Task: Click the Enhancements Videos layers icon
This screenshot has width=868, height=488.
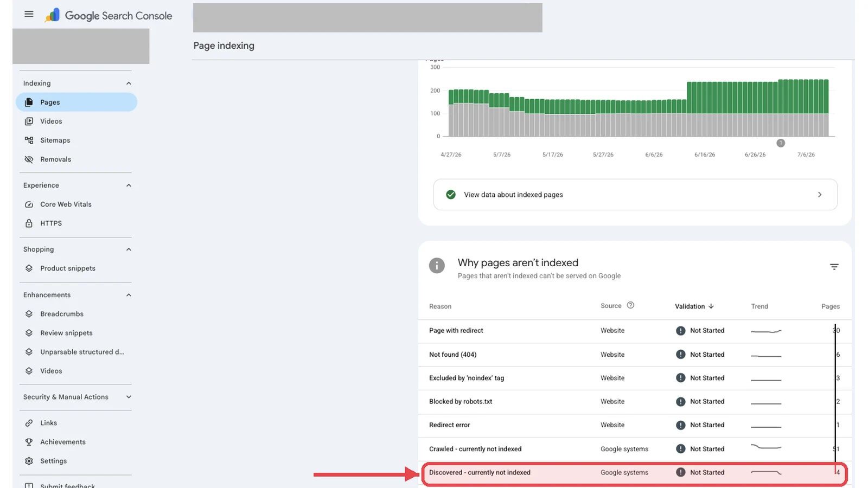Action: [x=29, y=370]
